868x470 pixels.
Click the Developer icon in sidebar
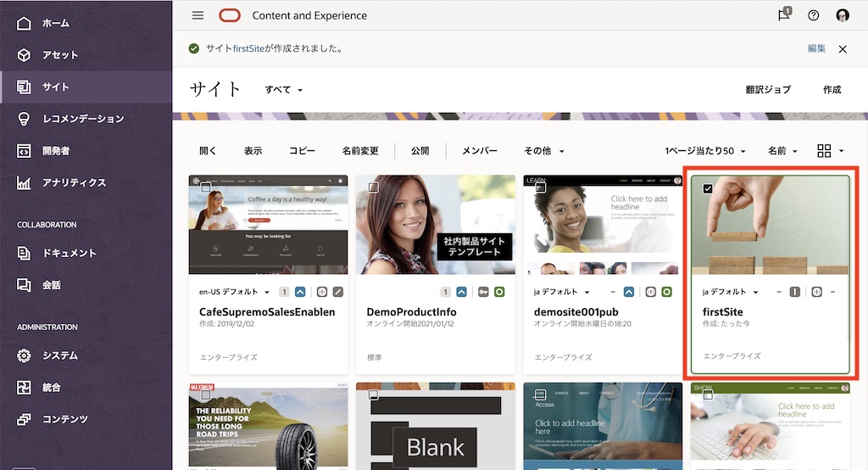click(x=24, y=151)
